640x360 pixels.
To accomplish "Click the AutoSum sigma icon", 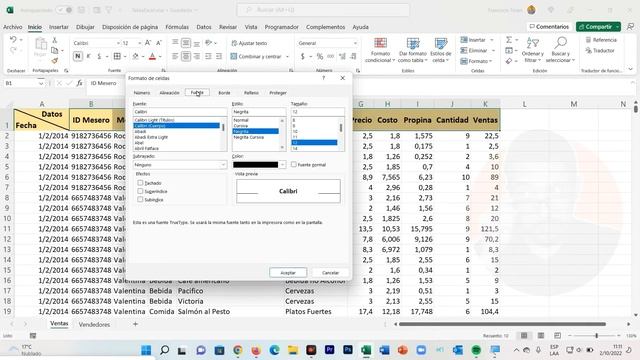I will [x=509, y=40].
